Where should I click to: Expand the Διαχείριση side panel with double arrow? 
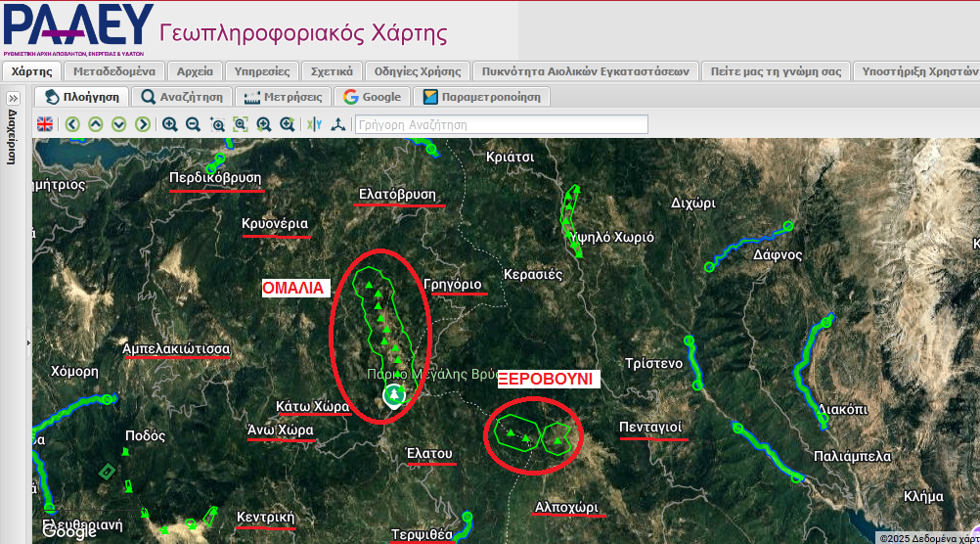point(14,99)
